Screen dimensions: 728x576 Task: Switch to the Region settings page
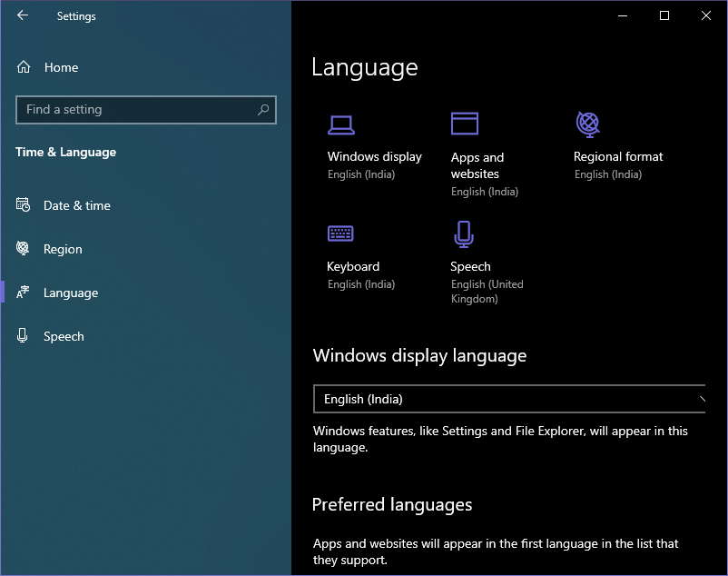tap(63, 249)
